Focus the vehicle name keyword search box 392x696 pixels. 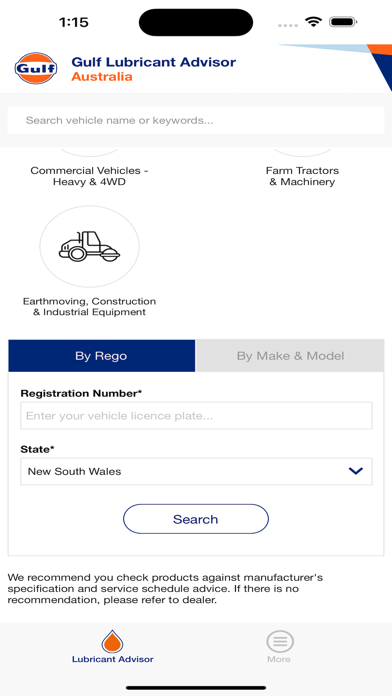(196, 120)
